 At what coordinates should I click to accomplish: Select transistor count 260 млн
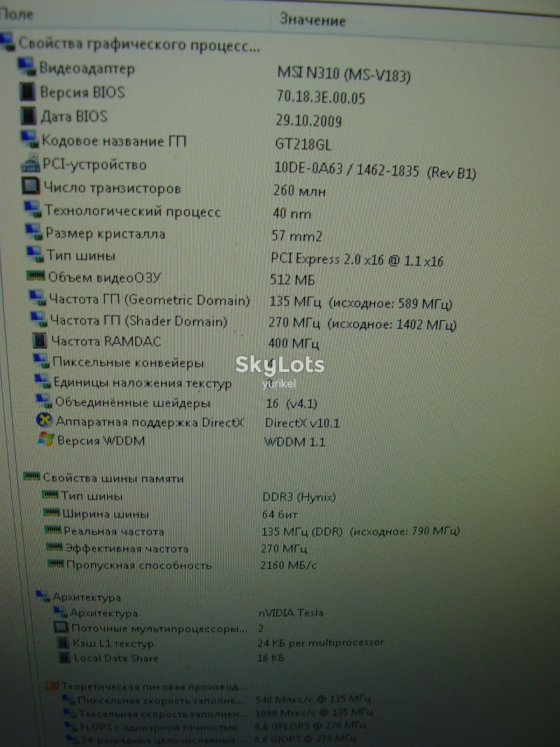click(300, 190)
